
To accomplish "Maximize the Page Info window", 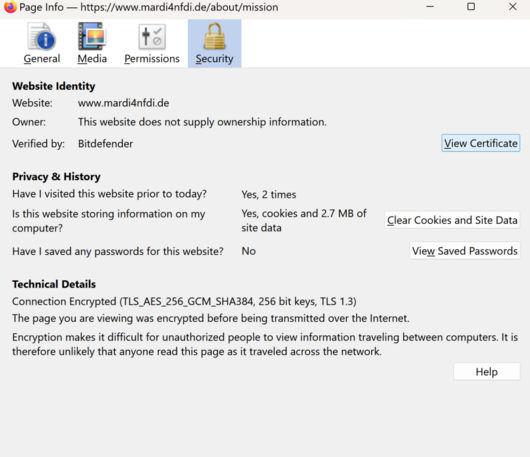I will pos(471,7).
